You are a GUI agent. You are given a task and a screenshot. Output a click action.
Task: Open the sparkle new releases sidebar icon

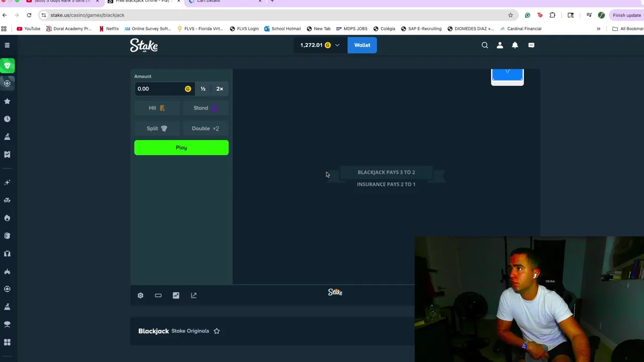[x=7, y=183]
